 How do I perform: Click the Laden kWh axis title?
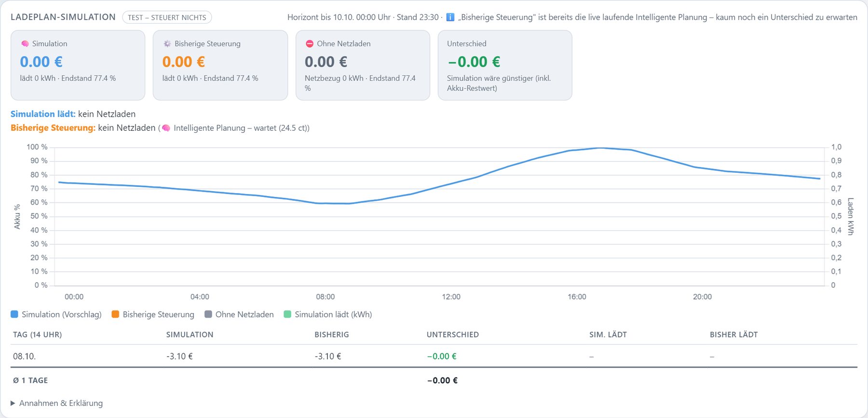[x=851, y=216]
